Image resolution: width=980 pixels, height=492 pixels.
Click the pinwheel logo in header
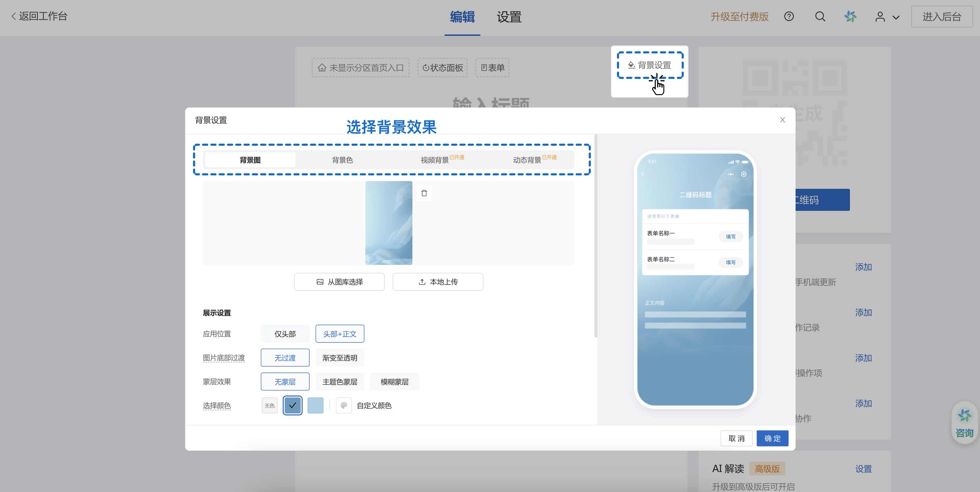coord(850,17)
